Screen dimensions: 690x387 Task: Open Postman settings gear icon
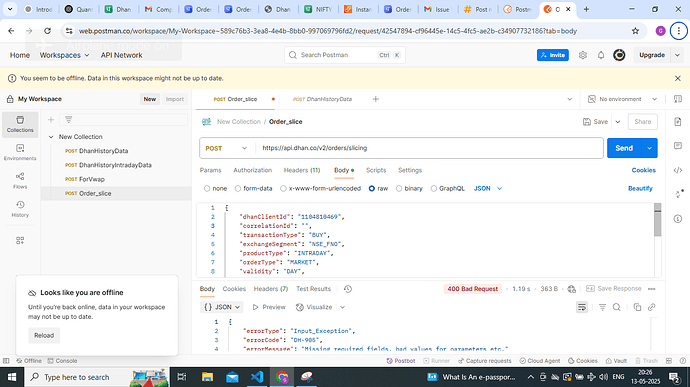[583, 55]
